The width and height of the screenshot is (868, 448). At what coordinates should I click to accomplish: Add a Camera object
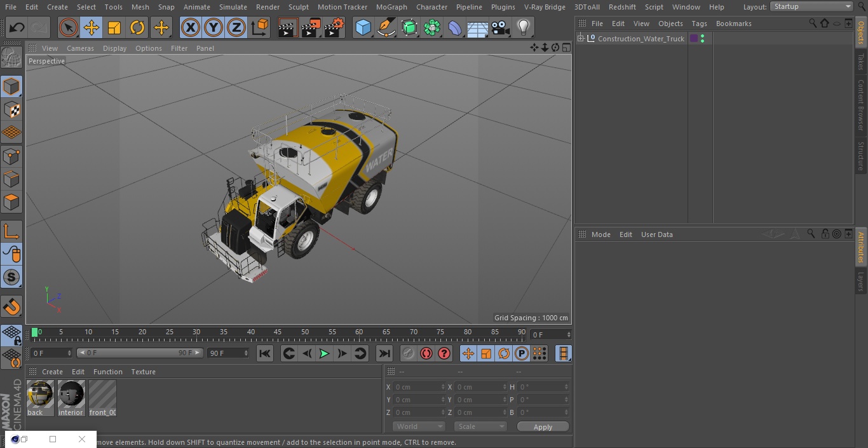(x=501, y=27)
